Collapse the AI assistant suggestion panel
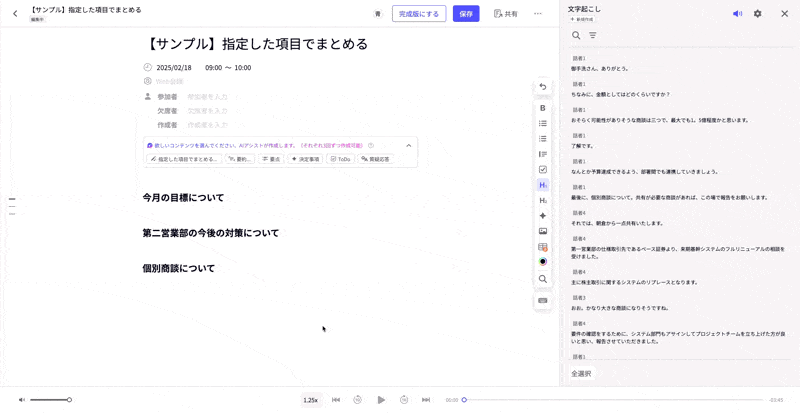 click(x=408, y=146)
